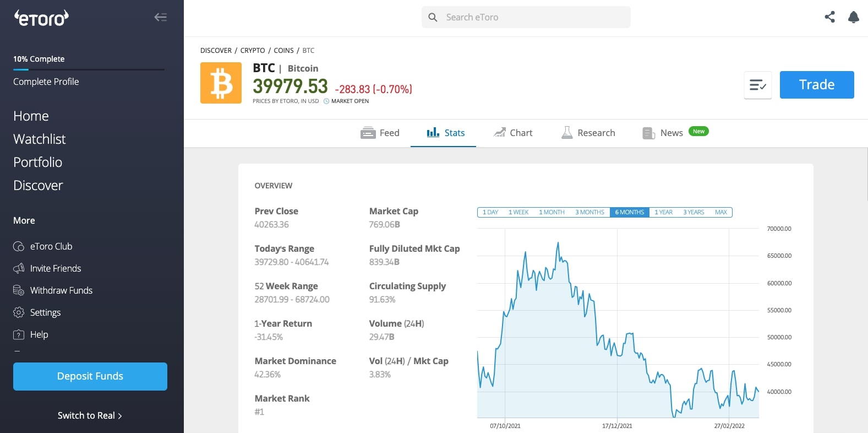Open Settings link in sidebar

pos(45,312)
